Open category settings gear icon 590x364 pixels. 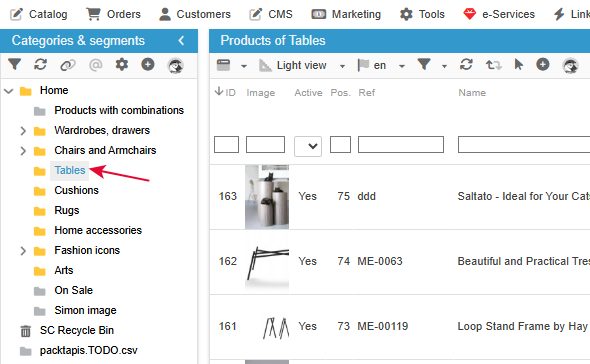tap(122, 65)
